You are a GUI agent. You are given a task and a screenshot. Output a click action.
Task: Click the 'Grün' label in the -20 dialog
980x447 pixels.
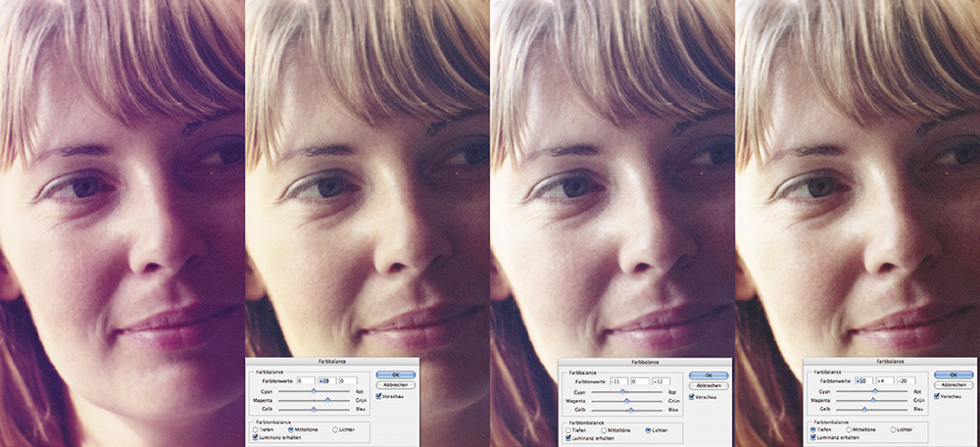click(919, 400)
